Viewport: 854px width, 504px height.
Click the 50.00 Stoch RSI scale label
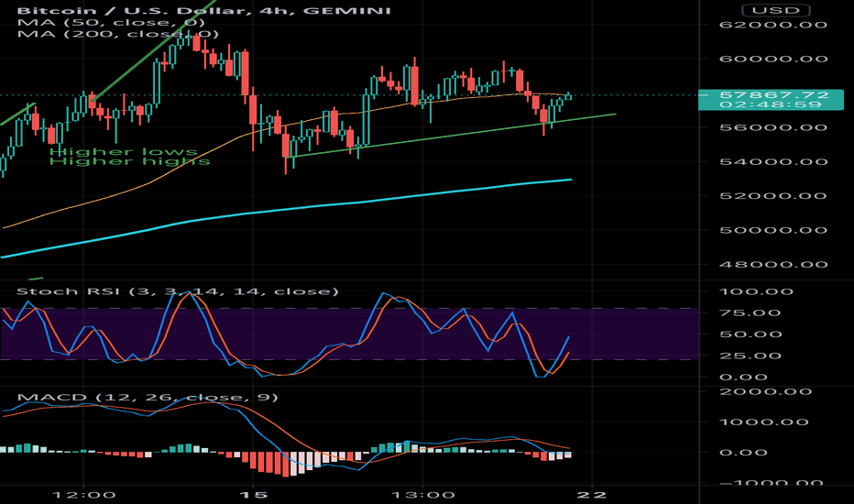click(750, 334)
